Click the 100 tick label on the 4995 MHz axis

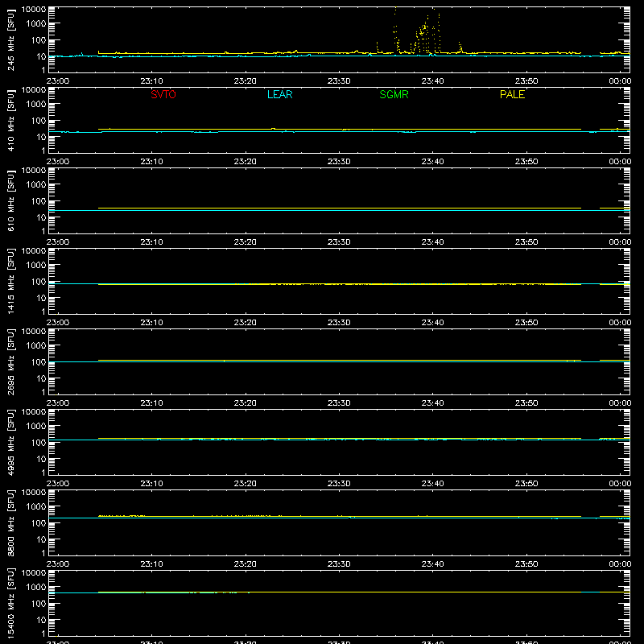[x=39, y=443]
